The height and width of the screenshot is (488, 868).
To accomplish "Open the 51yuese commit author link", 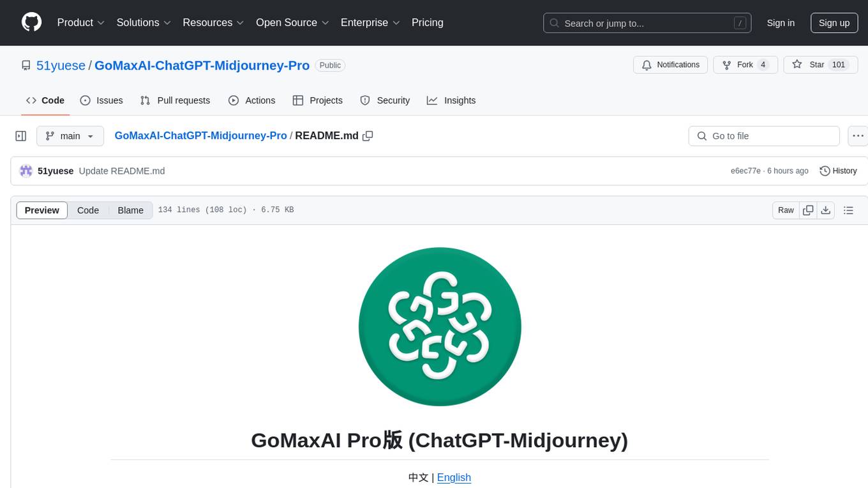I will coord(56,171).
